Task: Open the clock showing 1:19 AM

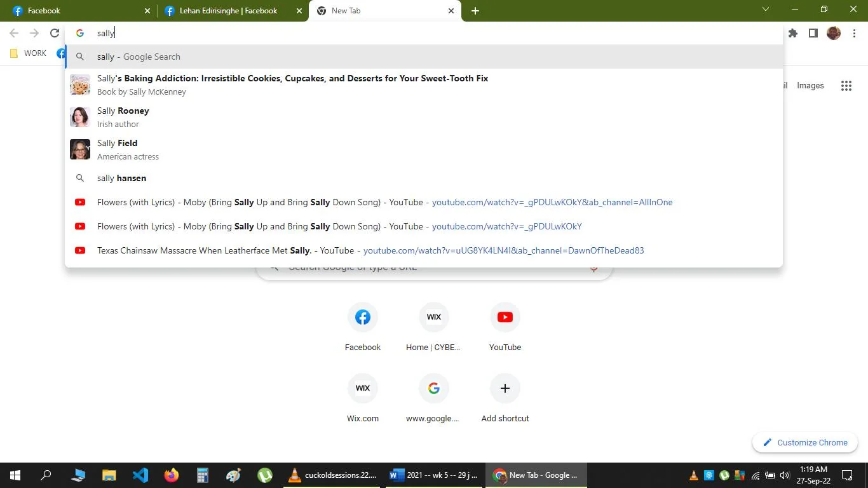Action: coord(814,475)
